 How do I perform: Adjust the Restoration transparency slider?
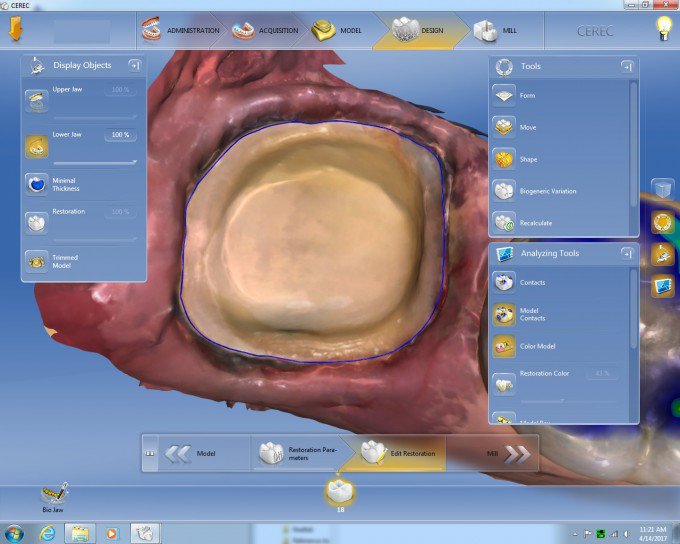click(x=95, y=239)
